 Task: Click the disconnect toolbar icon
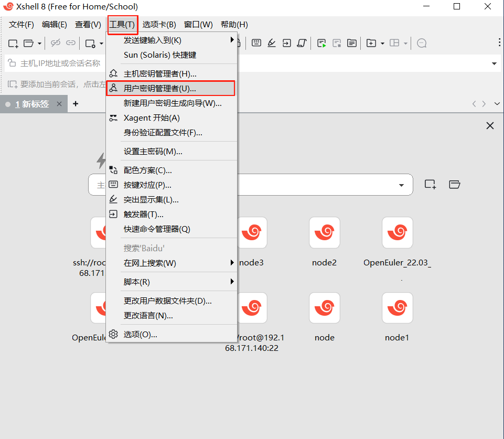pyautogui.click(x=55, y=42)
